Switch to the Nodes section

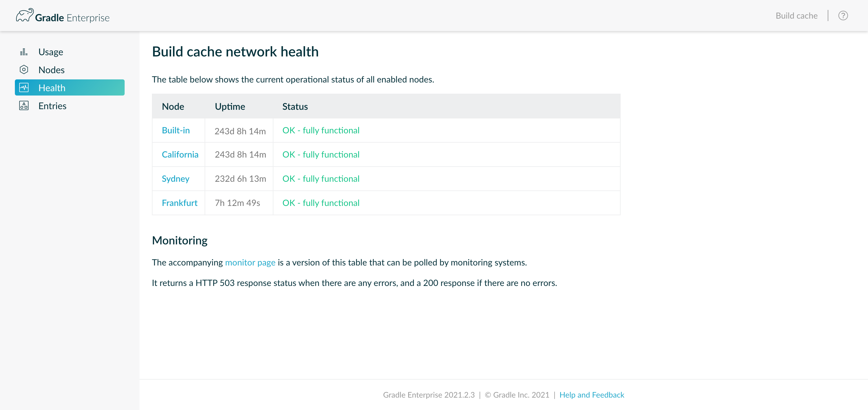click(51, 69)
